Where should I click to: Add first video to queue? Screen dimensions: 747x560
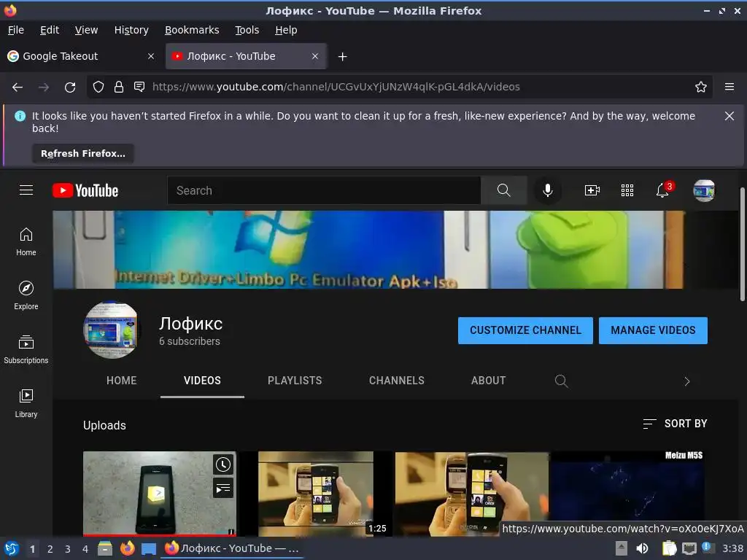223,488
